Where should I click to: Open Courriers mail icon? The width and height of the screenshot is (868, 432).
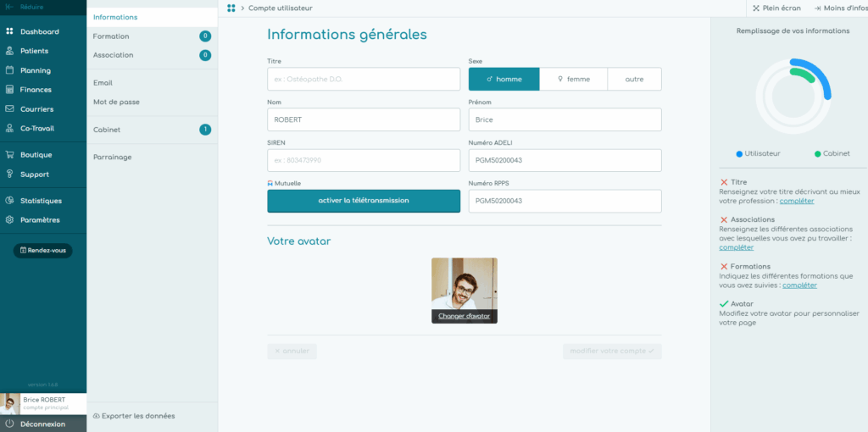[10, 109]
